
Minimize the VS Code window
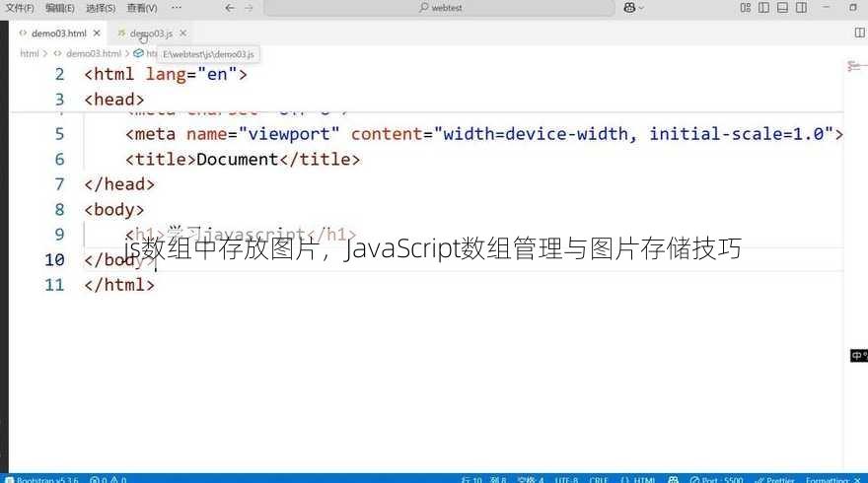(826, 8)
